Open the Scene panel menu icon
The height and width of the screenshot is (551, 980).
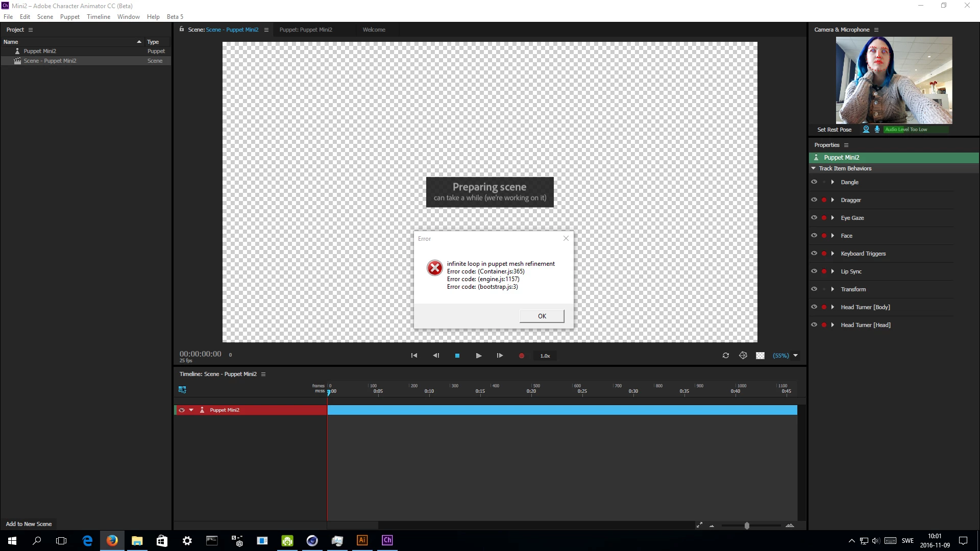coord(266,30)
